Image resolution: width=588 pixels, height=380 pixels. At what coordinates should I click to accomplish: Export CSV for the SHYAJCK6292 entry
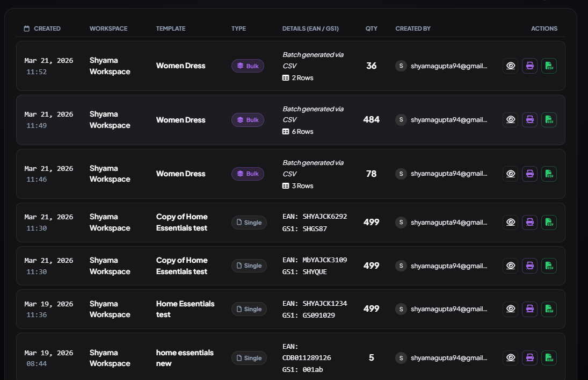[x=549, y=223]
